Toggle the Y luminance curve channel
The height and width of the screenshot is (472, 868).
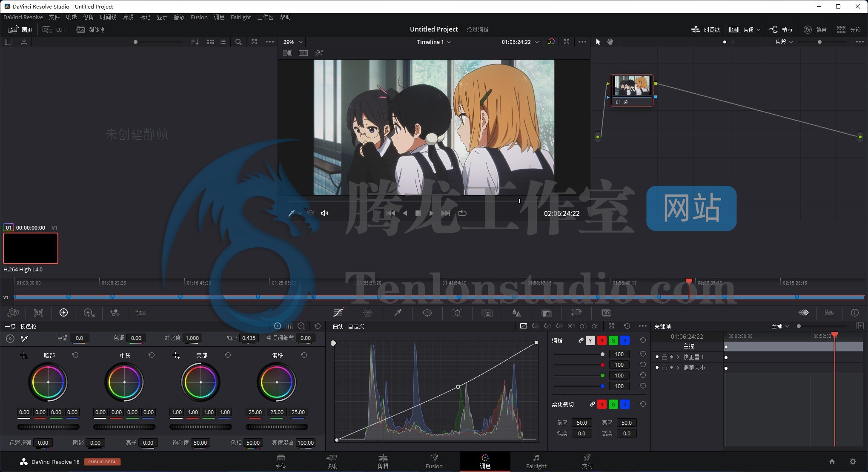point(590,340)
